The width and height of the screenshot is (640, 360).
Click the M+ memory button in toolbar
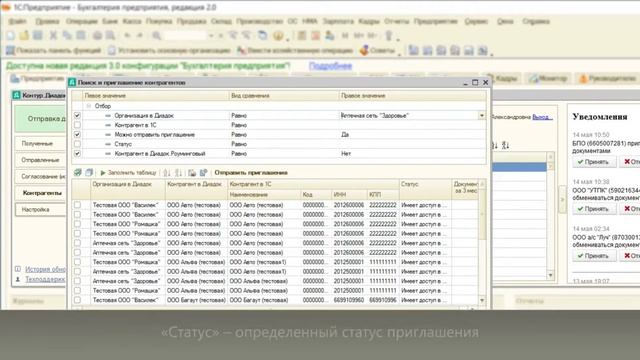(x=358, y=36)
